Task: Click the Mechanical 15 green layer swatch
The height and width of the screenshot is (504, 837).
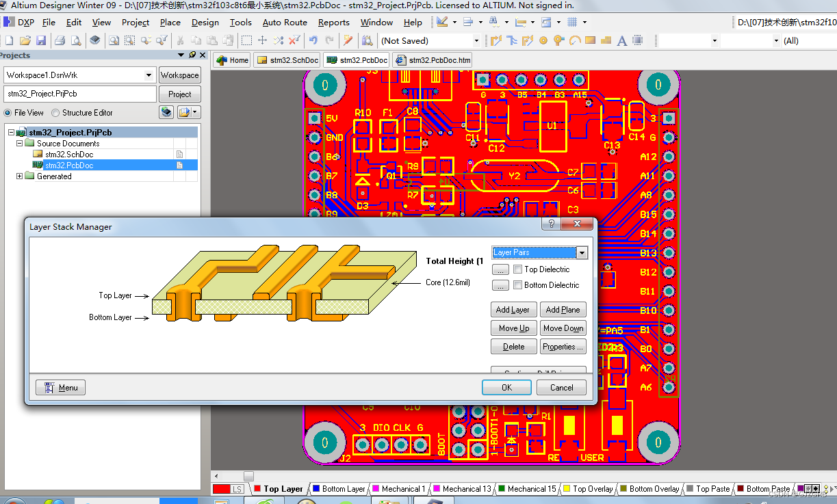Action: [502, 489]
